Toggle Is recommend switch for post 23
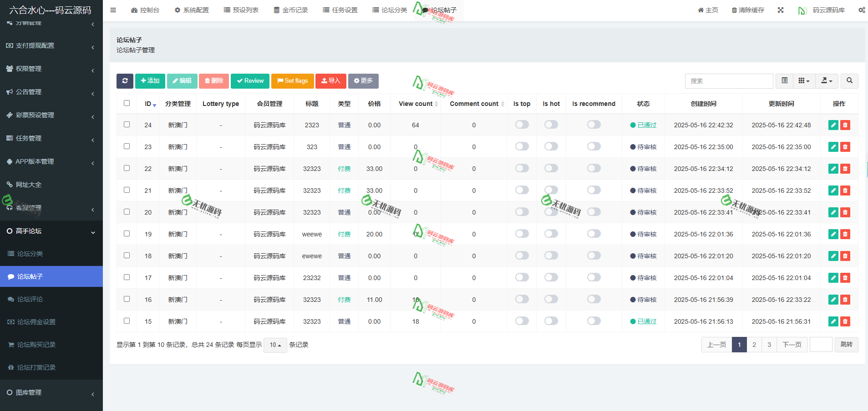 pyautogui.click(x=594, y=146)
